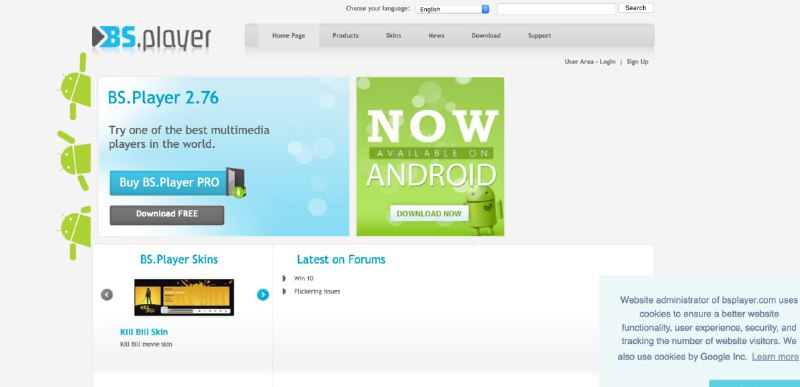Image resolution: width=800 pixels, height=387 pixels.
Task: Click DOWNLOAD NOW on the Android banner
Action: pyautogui.click(x=429, y=214)
